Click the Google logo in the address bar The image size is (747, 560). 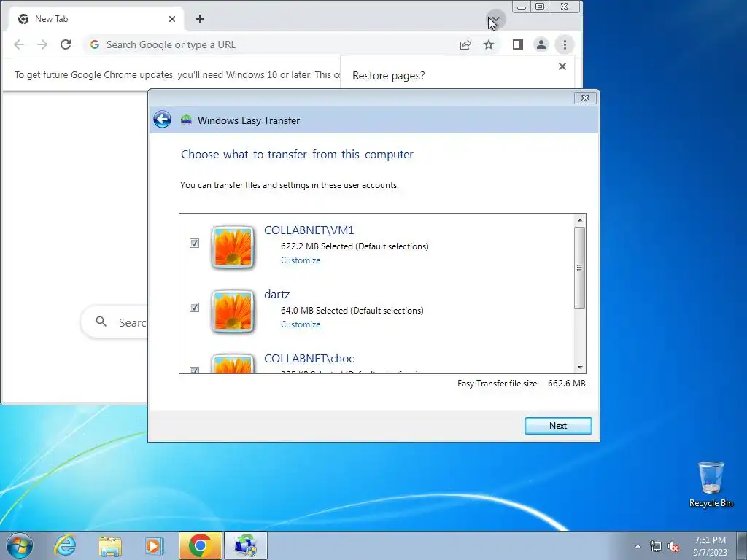click(x=95, y=44)
